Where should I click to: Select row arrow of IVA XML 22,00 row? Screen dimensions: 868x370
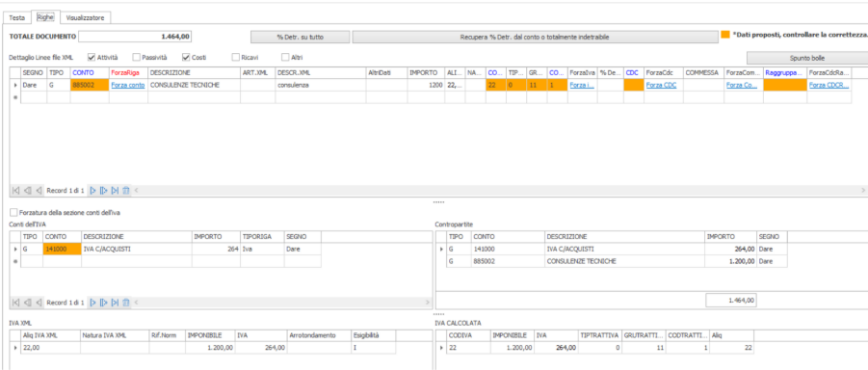tap(15, 348)
